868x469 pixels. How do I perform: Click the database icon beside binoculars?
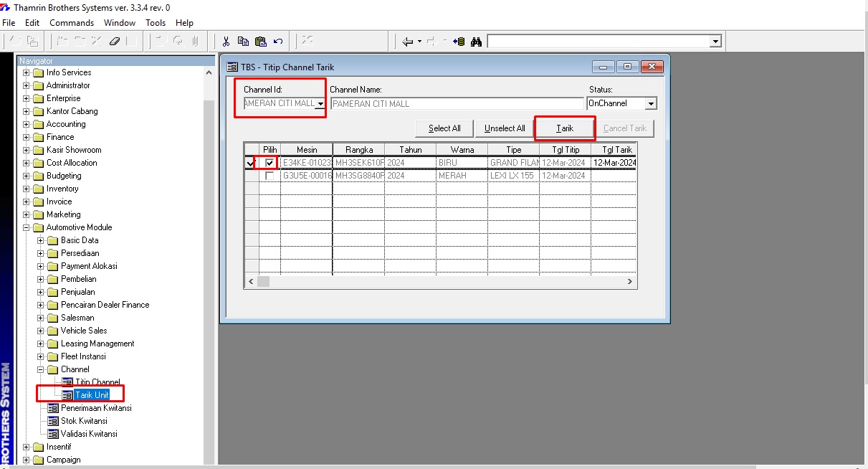459,42
